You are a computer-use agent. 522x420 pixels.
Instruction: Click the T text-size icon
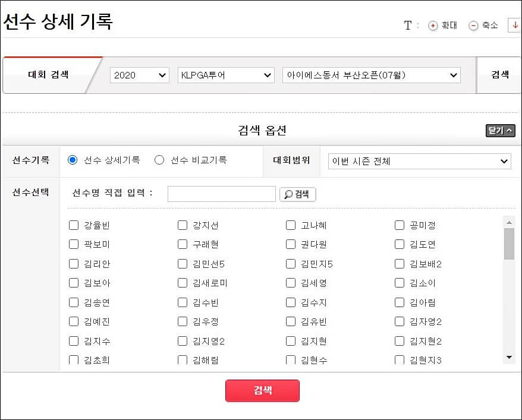pyautogui.click(x=408, y=24)
